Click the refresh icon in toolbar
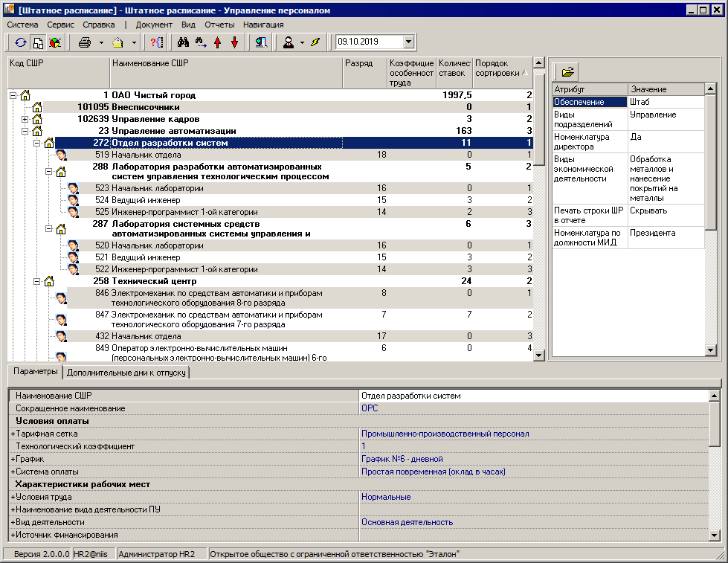This screenshot has height=563, width=728. (x=20, y=42)
